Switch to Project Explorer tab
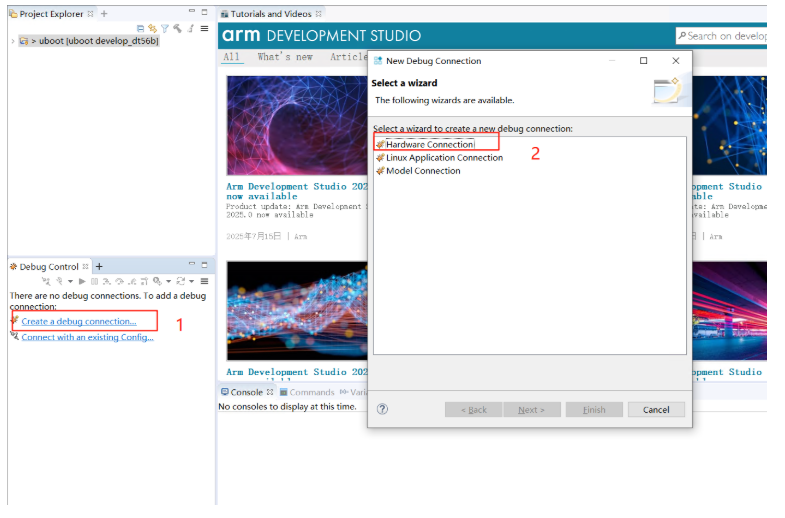Image resolution: width=785 pixels, height=518 pixels. click(51, 14)
